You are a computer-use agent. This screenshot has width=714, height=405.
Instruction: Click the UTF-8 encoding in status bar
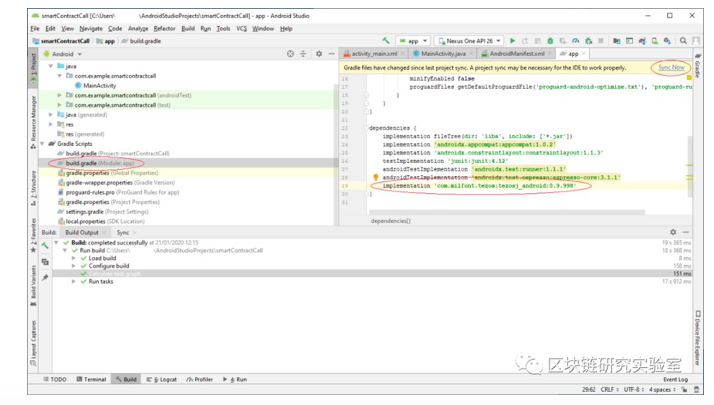coord(634,390)
